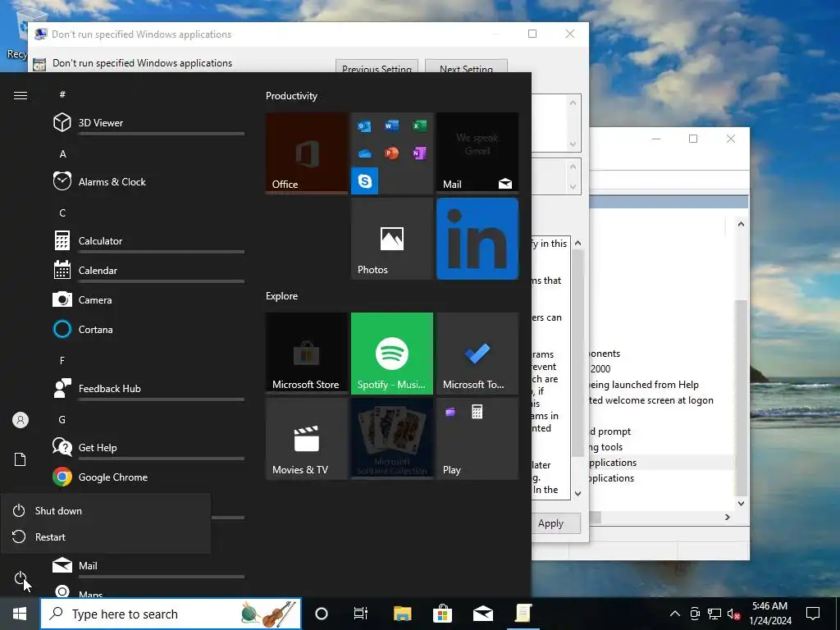The image size is (840, 630).
Task: Click the taskbar search box
Action: tap(171, 614)
